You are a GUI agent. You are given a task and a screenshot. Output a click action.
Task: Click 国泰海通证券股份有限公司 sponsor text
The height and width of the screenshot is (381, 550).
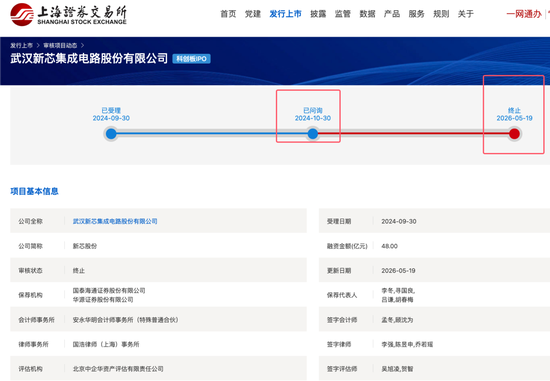(109, 290)
